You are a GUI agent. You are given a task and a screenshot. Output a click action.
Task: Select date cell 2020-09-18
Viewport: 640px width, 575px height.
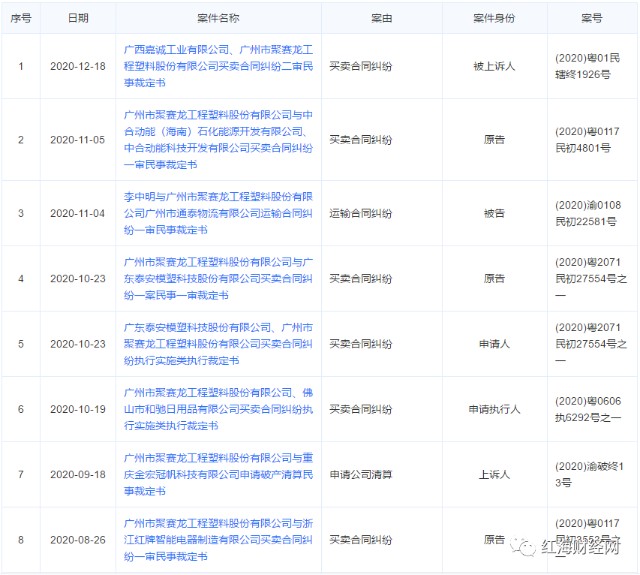tap(78, 474)
